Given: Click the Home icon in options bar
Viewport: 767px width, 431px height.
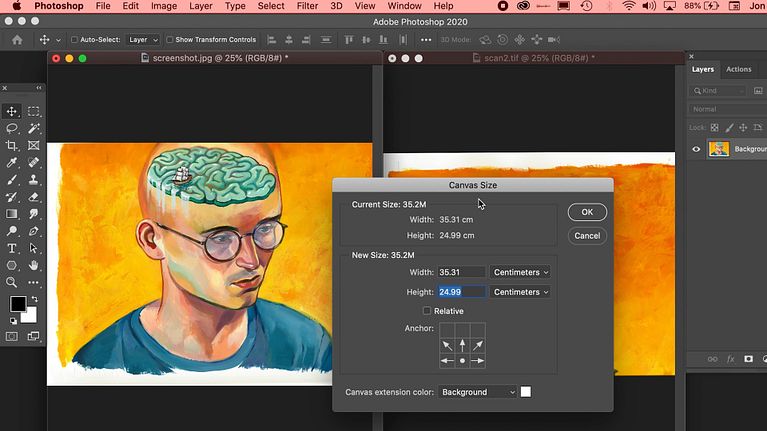Looking at the screenshot, I should pos(17,40).
